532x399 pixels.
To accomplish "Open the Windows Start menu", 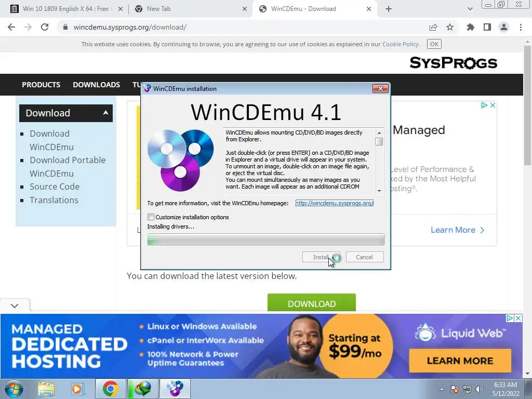I will click(x=14, y=389).
